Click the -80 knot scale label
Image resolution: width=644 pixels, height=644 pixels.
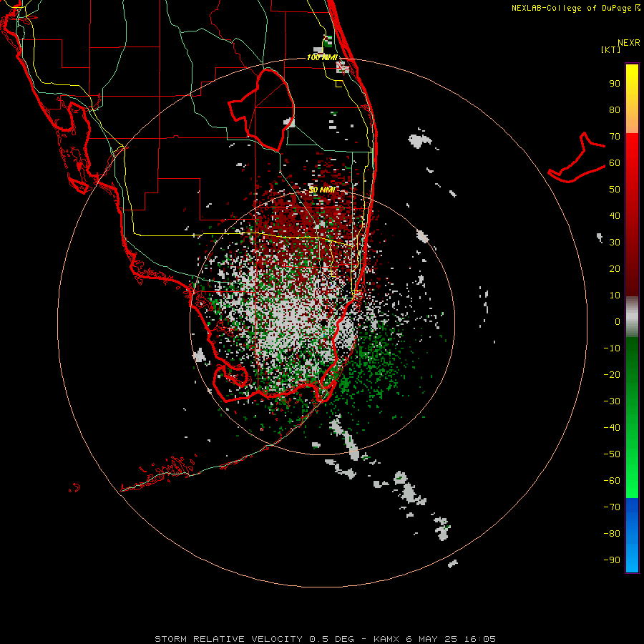coord(612,534)
